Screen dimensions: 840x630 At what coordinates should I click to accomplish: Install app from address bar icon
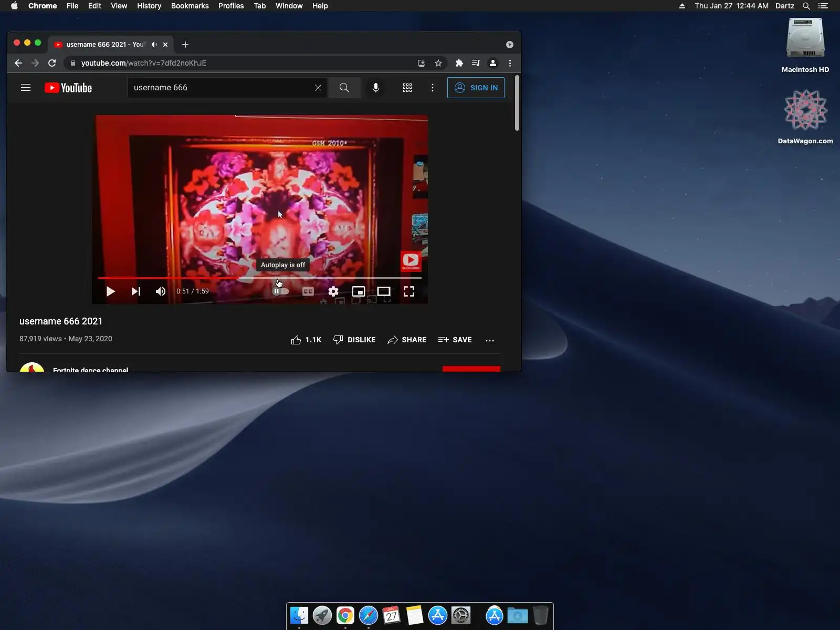pyautogui.click(x=421, y=63)
